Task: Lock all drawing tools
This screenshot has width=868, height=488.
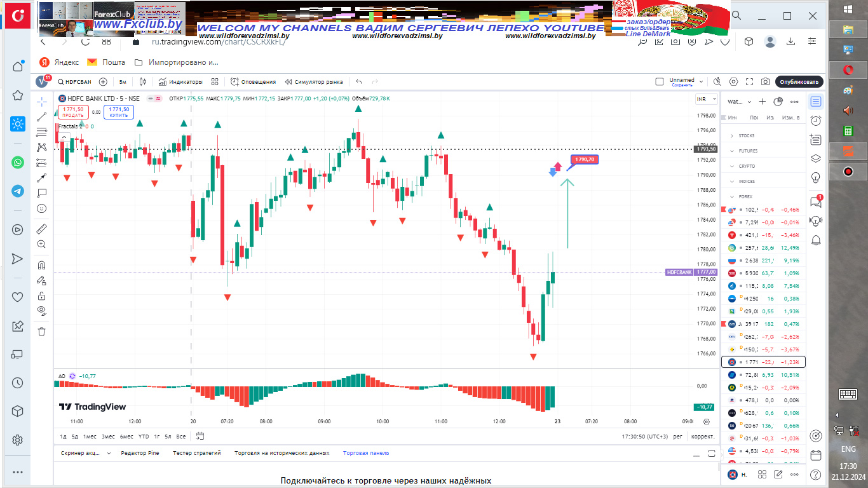Action: 42,295
